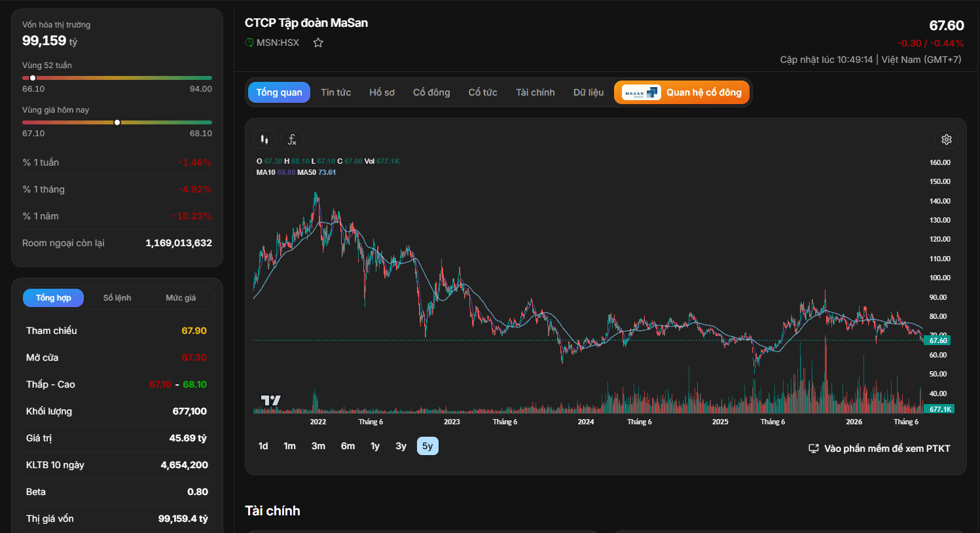Select the 6m chart time range
Image resolution: width=980 pixels, height=533 pixels.
(348, 446)
